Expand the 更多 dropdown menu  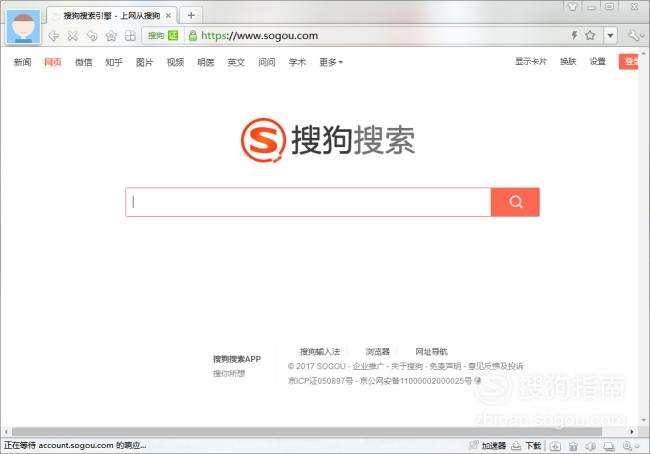point(331,62)
